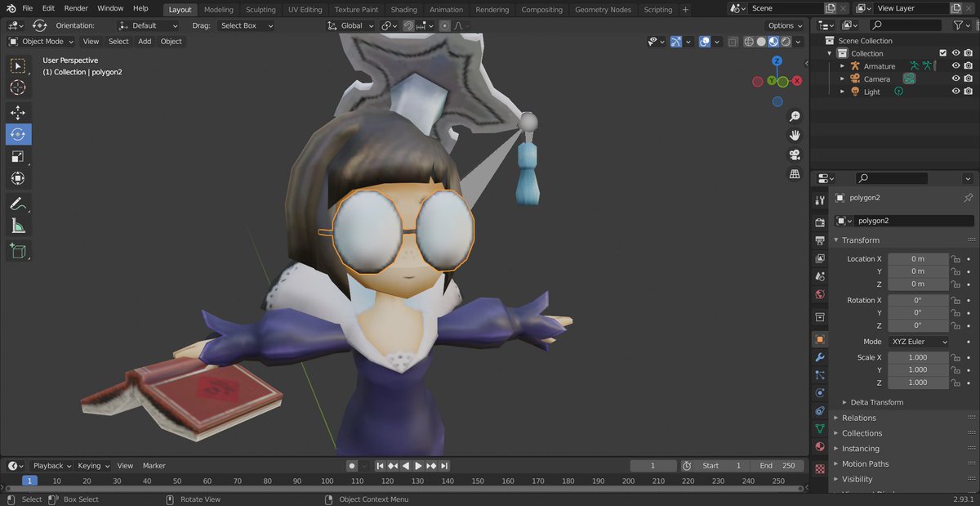Select the Rotate tool
The width and height of the screenshot is (980, 506).
coord(18,134)
